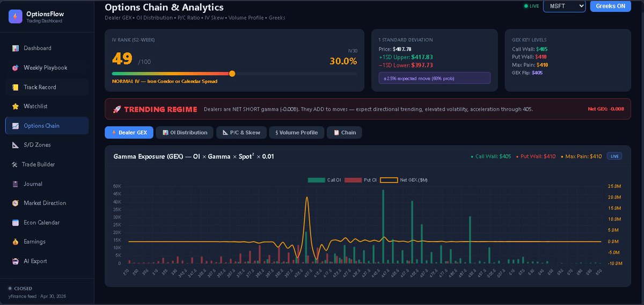The width and height of the screenshot is (644, 305).
Task: Go to Weekly Playbook
Action: 47,68
